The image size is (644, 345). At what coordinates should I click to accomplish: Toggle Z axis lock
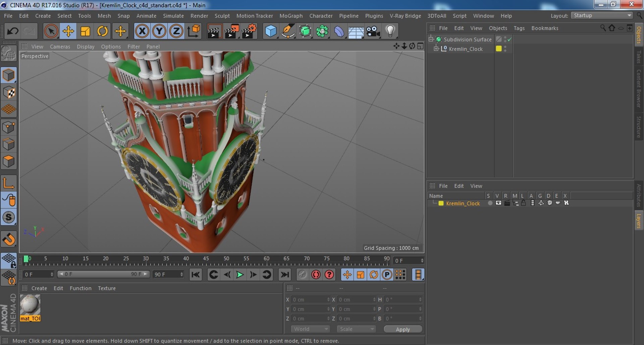[x=176, y=31]
